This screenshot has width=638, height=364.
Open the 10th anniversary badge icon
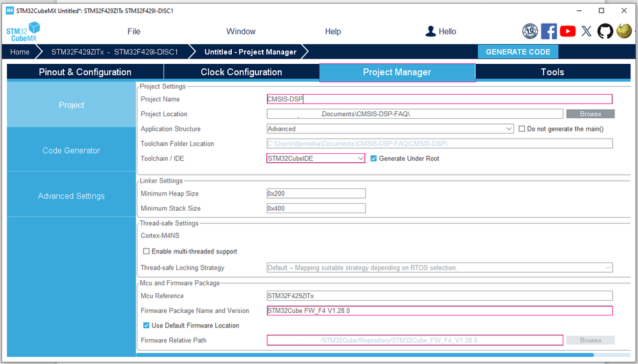[x=530, y=31]
